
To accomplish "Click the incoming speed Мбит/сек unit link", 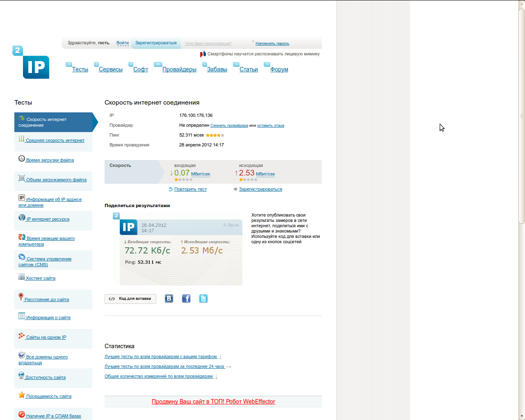I will tap(201, 174).
